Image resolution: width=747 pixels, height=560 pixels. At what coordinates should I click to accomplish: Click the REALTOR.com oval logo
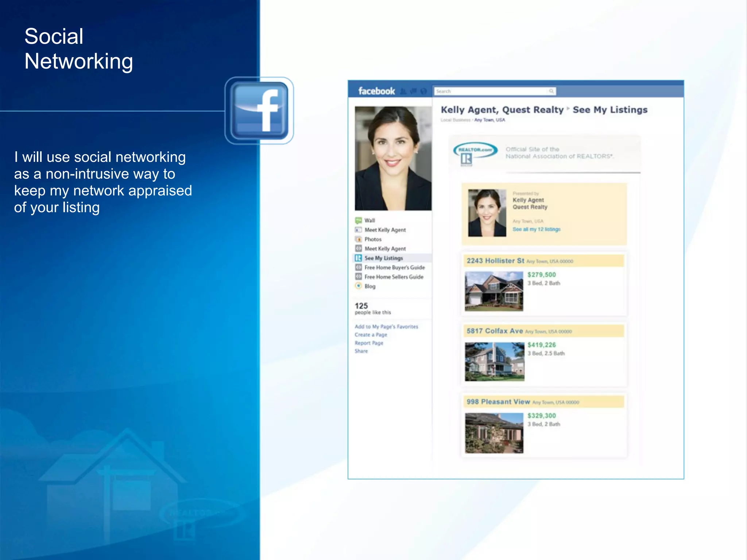click(475, 150)
